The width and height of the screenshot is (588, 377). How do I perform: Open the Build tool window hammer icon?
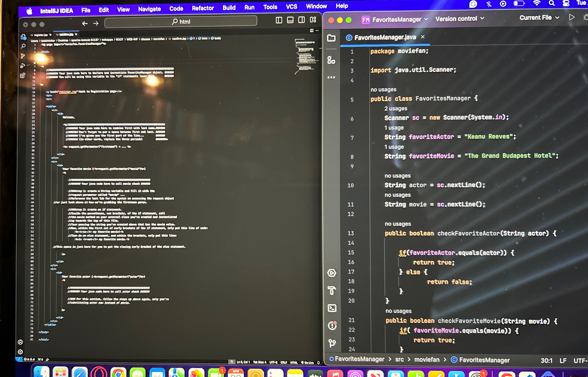pyautogui.click(x=332, y=291)
